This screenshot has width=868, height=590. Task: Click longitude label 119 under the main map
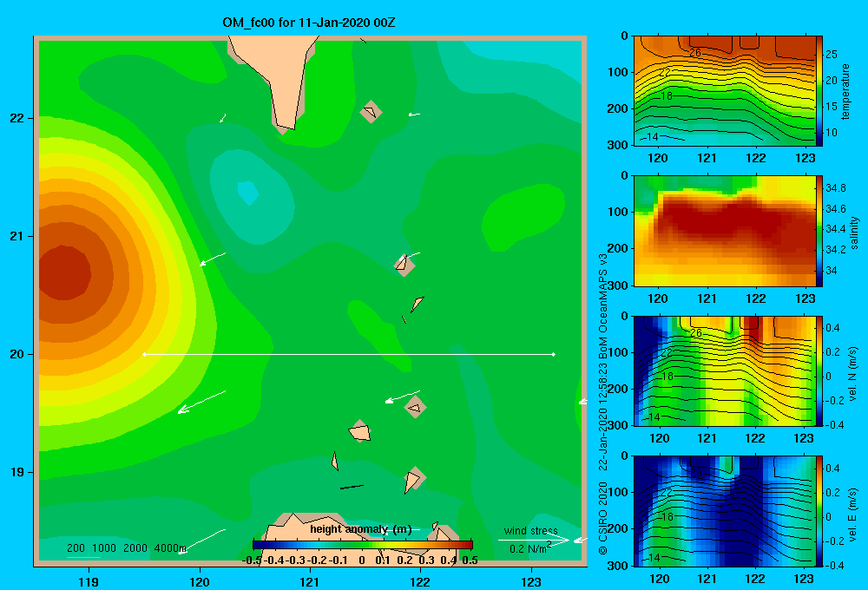click(x=89, y=581)
